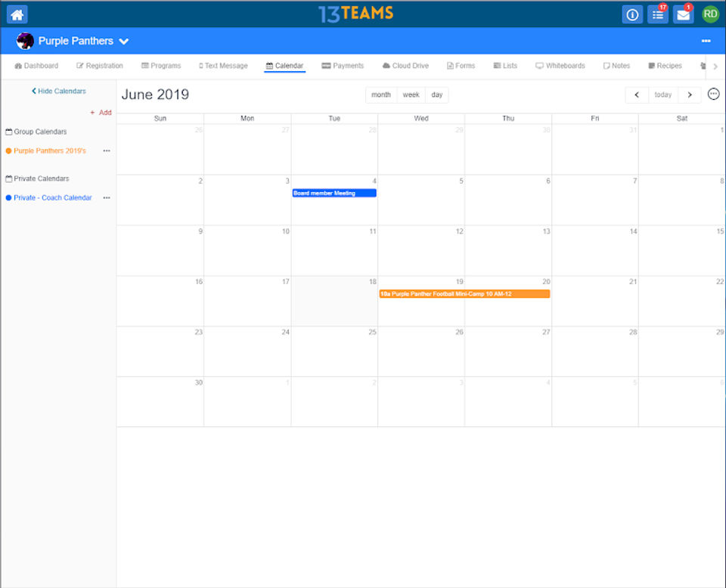Go to the previous month arrow
This screenshot has height=588, width=726.
(637, 94)
